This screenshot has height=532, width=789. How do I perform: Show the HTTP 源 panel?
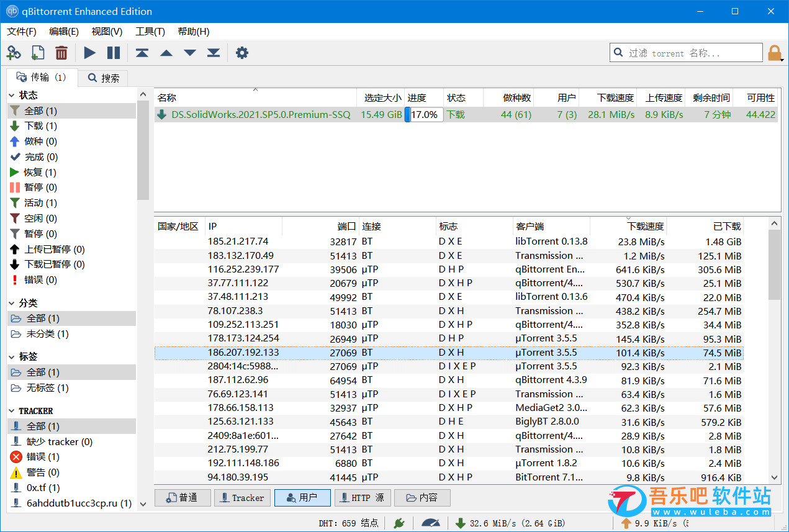tap(363, 498)
